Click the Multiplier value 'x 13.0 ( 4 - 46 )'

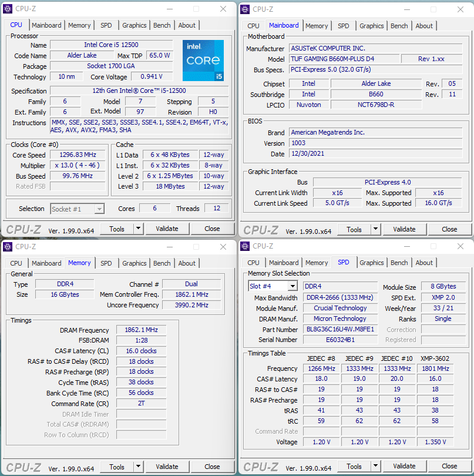click(x=78, y=166)
